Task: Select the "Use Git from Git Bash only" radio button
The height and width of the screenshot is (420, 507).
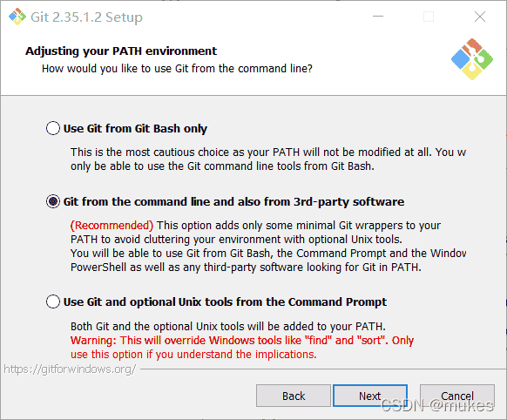Action: click(53, 128)
